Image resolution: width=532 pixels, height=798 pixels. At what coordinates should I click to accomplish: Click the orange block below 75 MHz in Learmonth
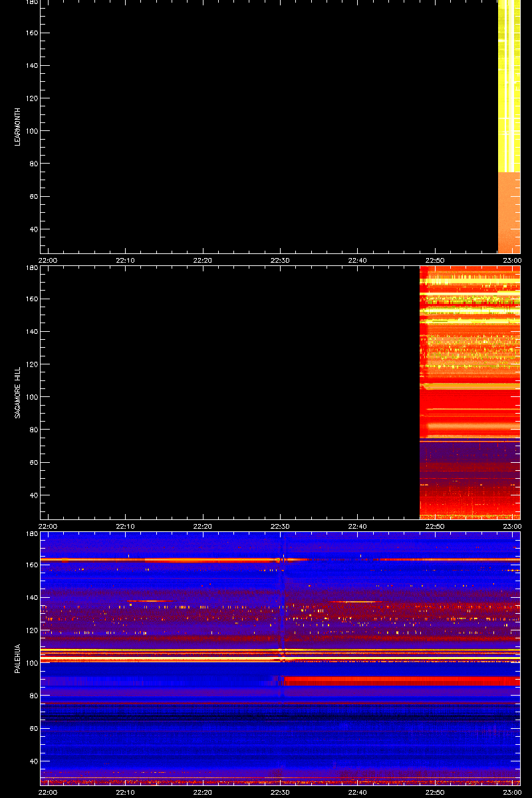click(509, 213)
